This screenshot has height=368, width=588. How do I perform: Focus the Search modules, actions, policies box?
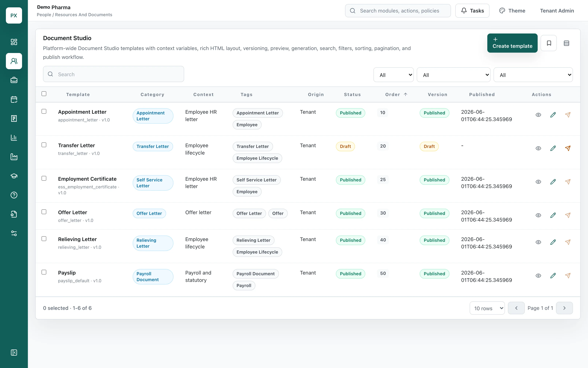[398, 11]
